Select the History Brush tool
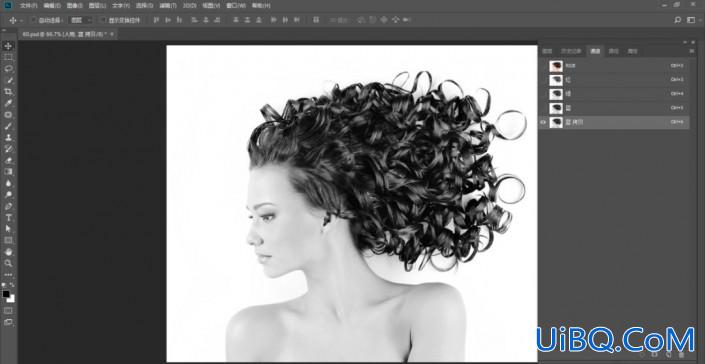This screenshot has height=364, width=705. [x=9, y=149]
